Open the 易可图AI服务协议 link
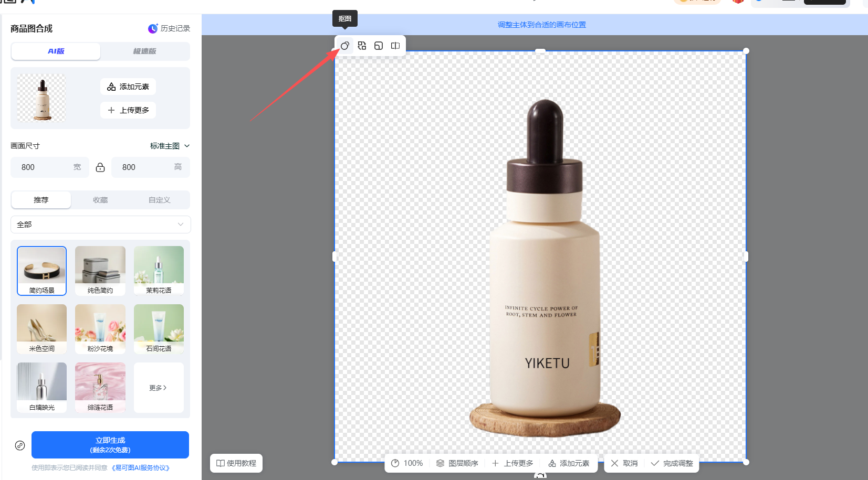 140,468
